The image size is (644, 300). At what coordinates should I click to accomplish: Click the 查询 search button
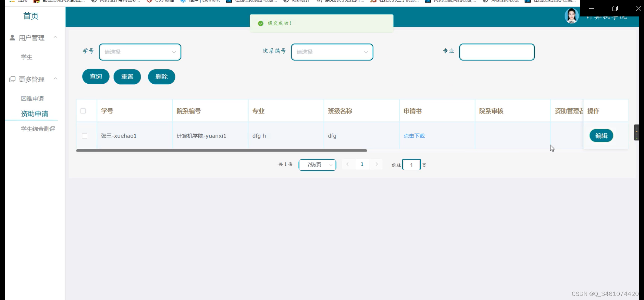[96, 76]
